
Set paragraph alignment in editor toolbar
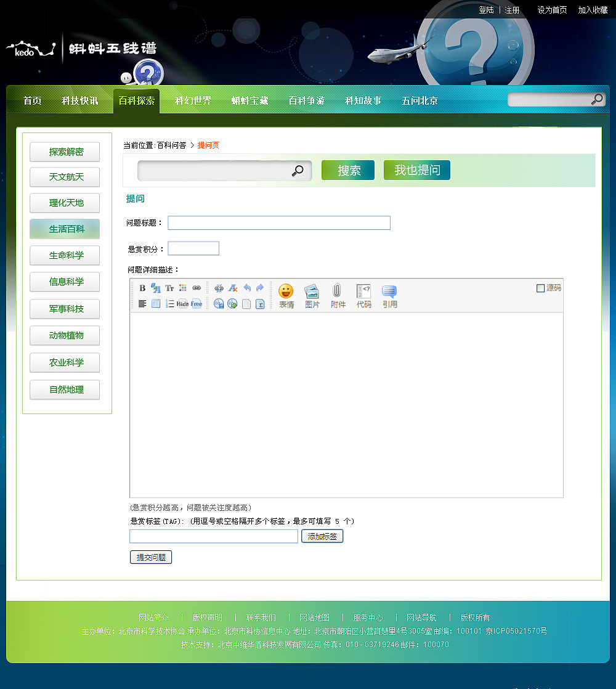pyautogui.click(x=142, y=304)
